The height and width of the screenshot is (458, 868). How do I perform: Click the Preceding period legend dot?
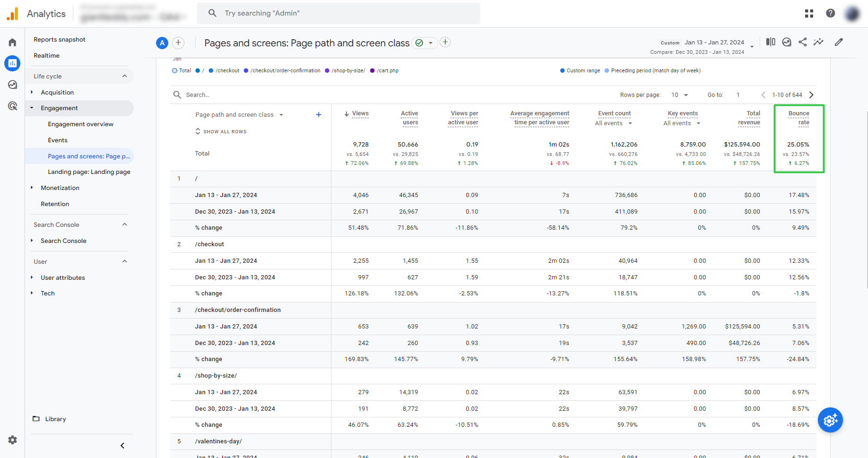tap(607, 70)
